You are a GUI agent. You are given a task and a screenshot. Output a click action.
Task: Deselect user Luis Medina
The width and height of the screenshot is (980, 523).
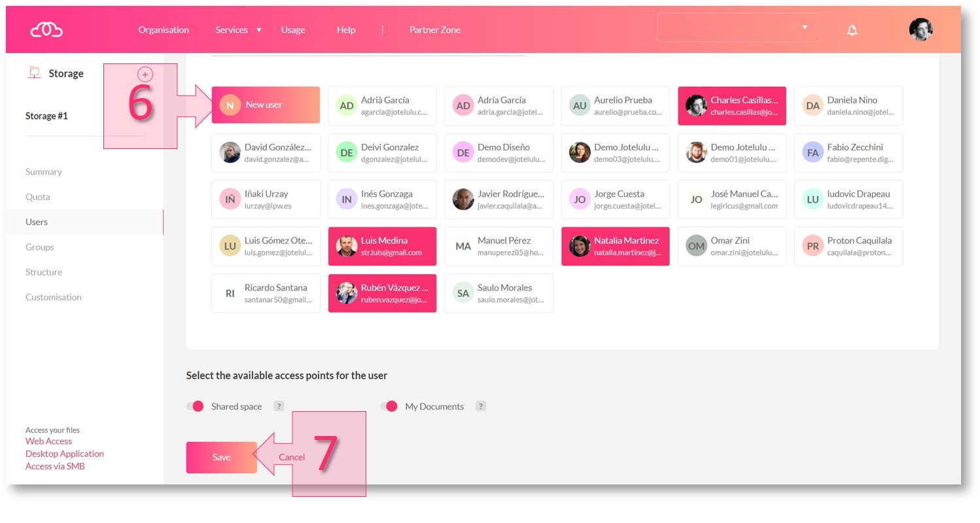click(x=382, y=246)
